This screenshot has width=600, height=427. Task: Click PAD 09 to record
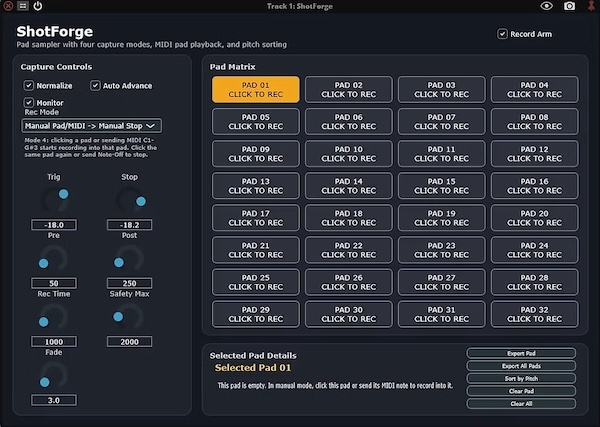pyautogui.click(x=256, y=154)
